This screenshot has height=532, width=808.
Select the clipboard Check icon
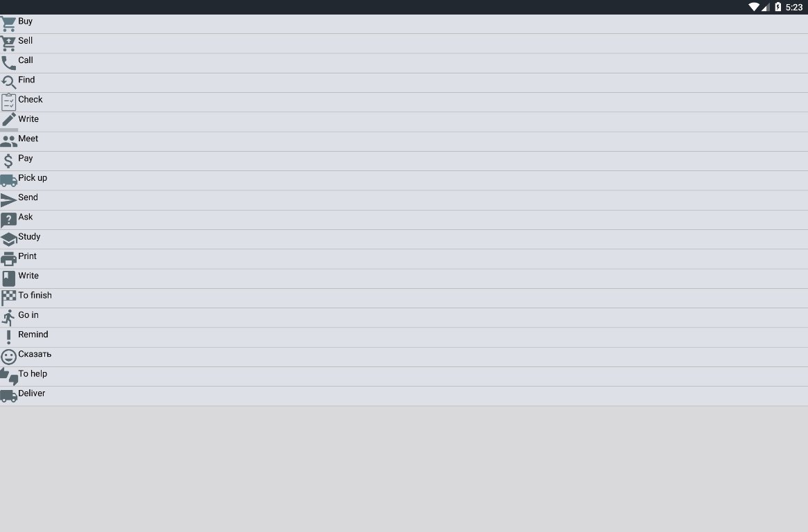(8, 103)
